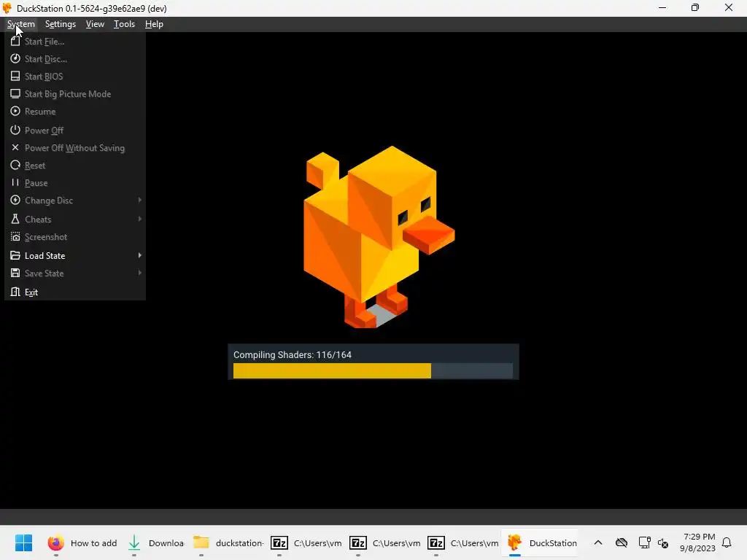Screen dimensions: 747x560
Task: Select Exit from the System menu
Action: (x=75, y=292)
